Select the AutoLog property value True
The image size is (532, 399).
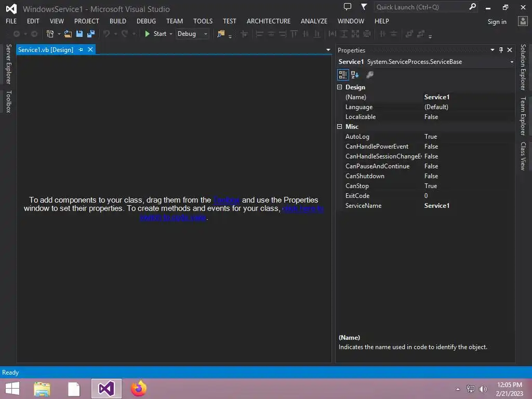(x=431, y=137)
